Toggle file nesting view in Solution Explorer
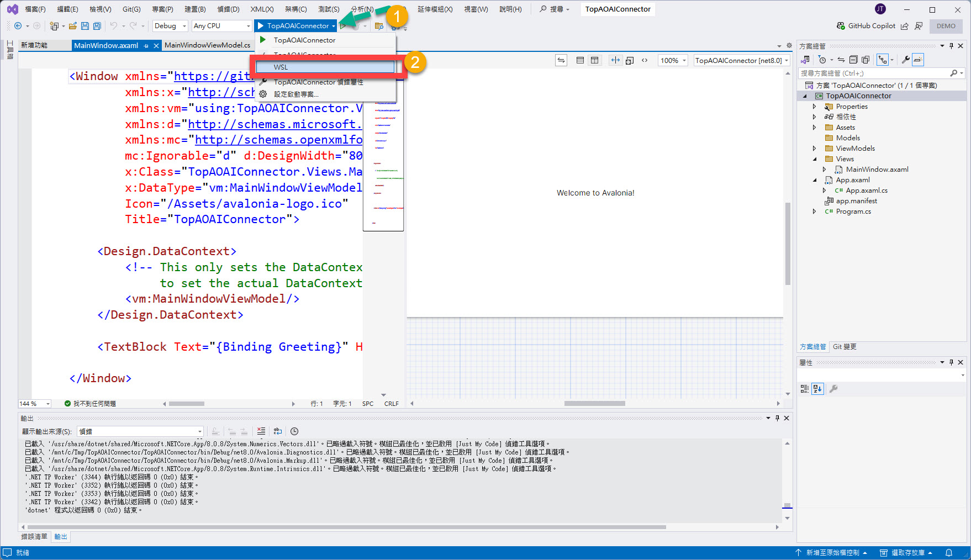Screen dimensions: 971x560 tap(883, 60)
